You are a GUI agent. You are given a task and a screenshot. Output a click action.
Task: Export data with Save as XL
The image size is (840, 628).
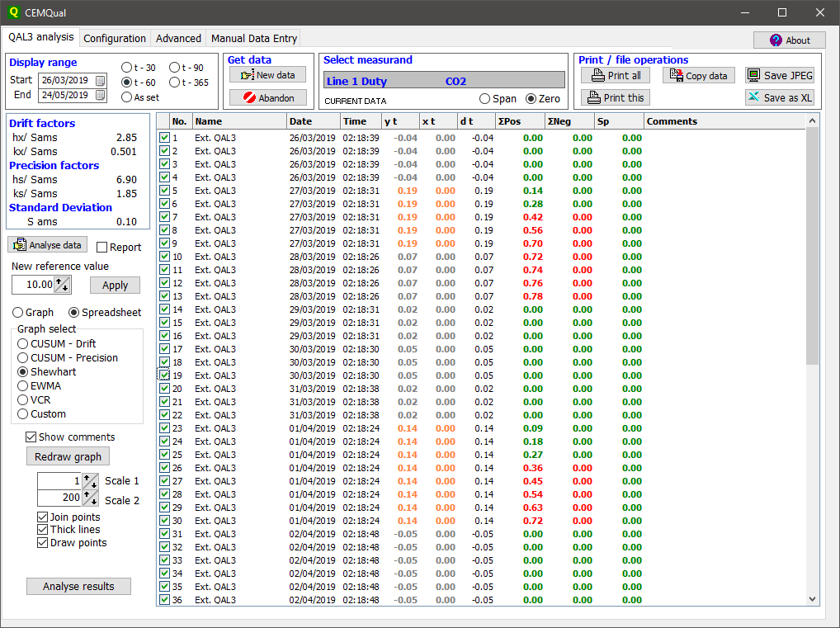780,97
